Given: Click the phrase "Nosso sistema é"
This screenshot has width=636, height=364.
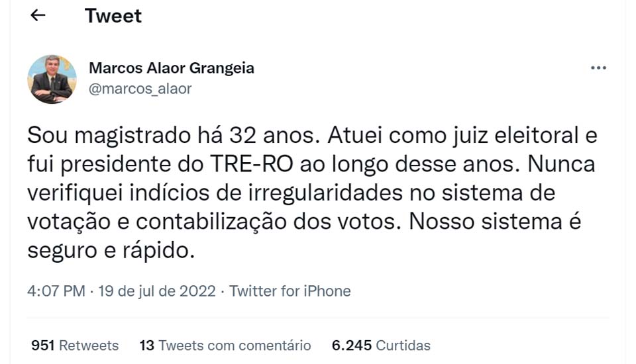Looking at the screenshot, I should click(495, 222).
